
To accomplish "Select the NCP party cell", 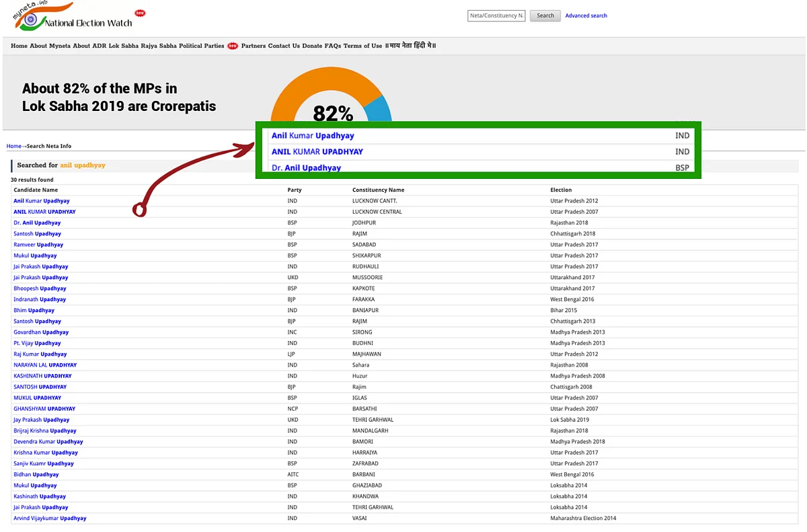I will click(293, 409).
